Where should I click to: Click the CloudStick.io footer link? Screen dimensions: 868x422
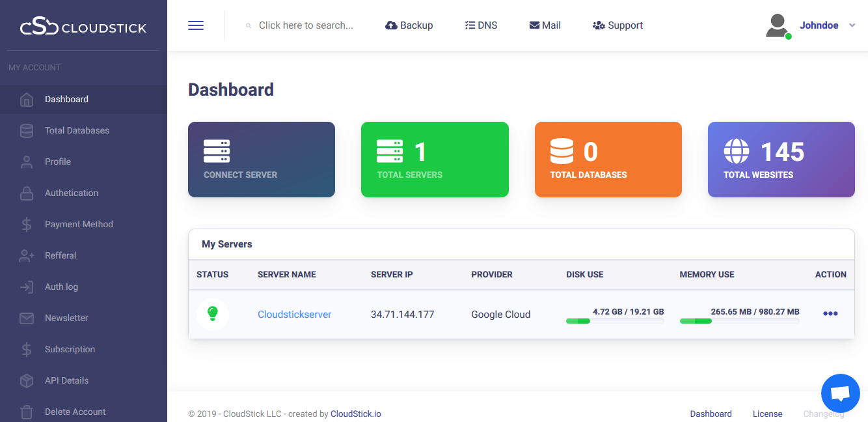click(x=356, y=414)
